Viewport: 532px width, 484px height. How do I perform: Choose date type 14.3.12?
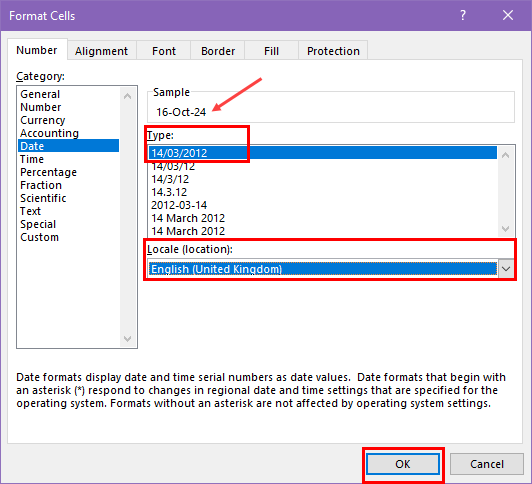click(323, 192)
